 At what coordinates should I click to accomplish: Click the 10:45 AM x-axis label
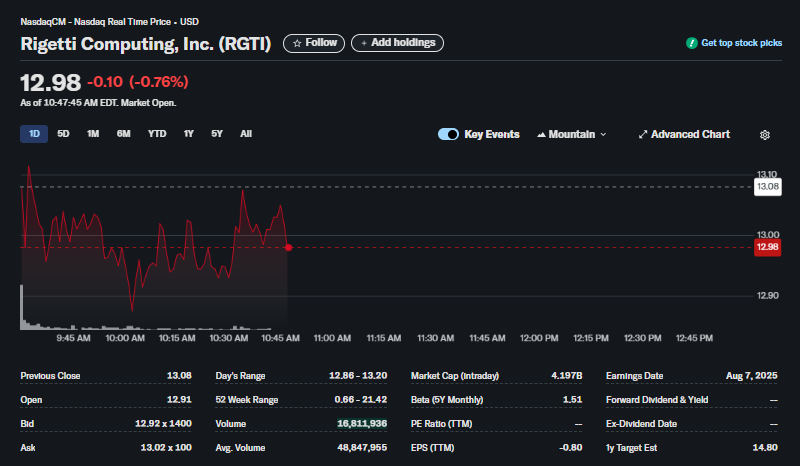[281, 338]
